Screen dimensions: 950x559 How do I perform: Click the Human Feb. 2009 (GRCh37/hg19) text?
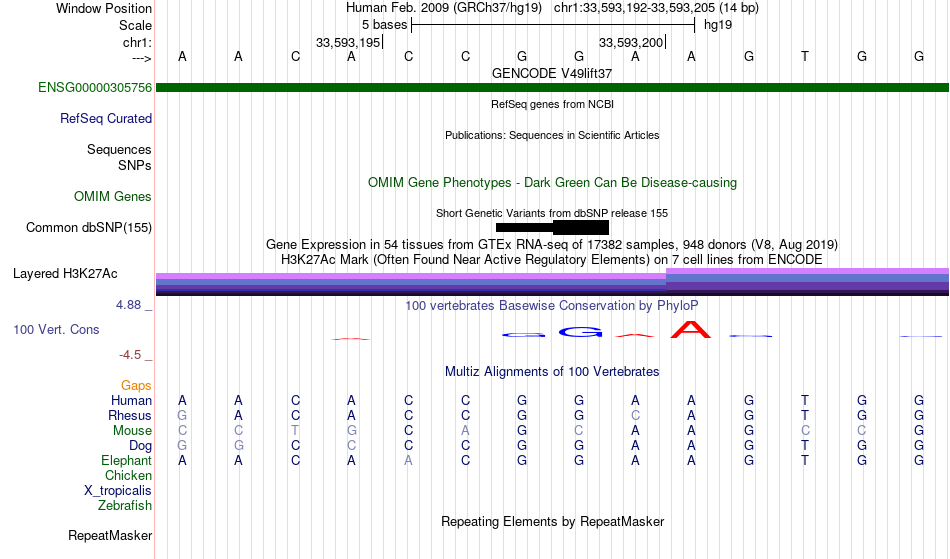pyautogui.click(x=443, y=8)
